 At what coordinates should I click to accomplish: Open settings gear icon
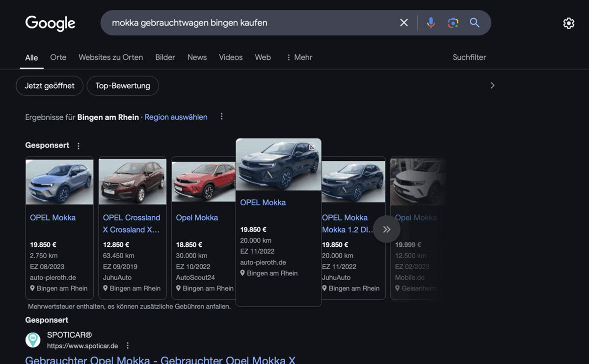click(x=568, y=23)
